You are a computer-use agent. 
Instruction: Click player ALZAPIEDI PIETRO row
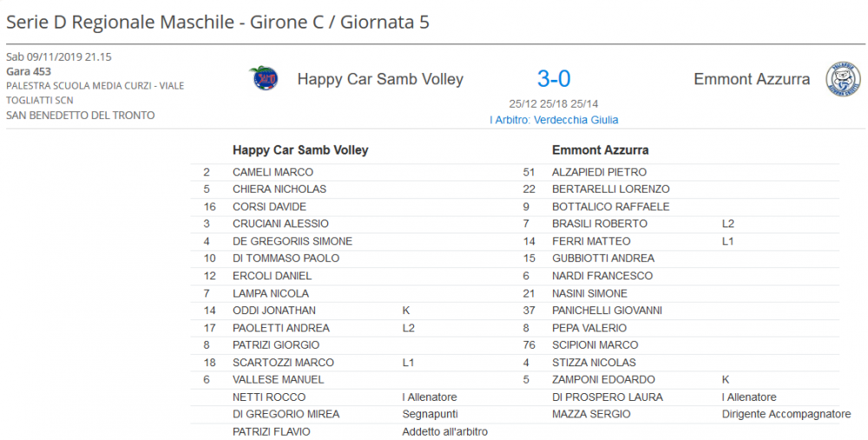[679, 172]
